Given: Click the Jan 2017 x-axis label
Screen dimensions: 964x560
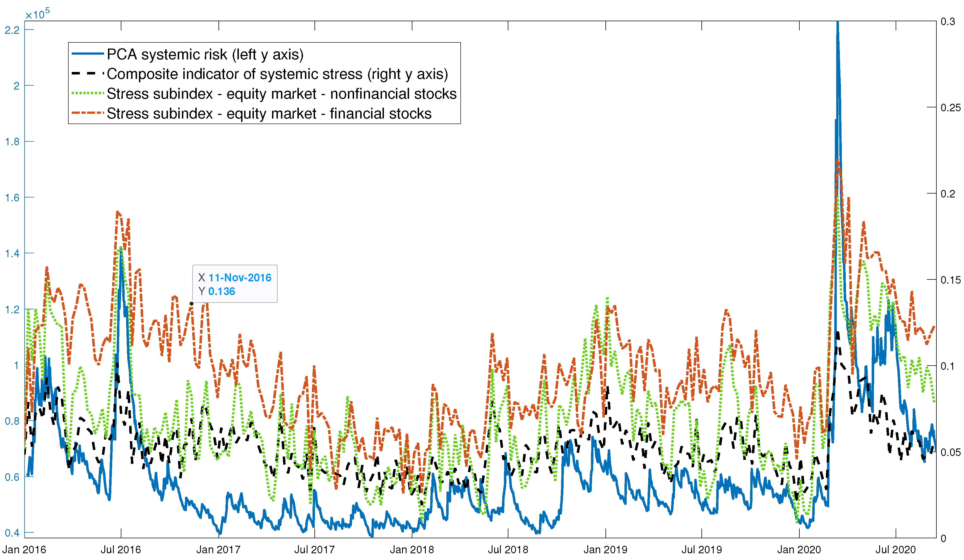Looking at the screenshot, I should click(218, 550).
